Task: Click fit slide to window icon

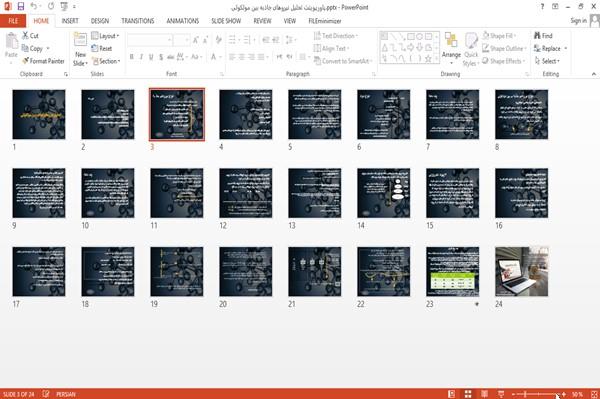Action: [x=594, y=394]
